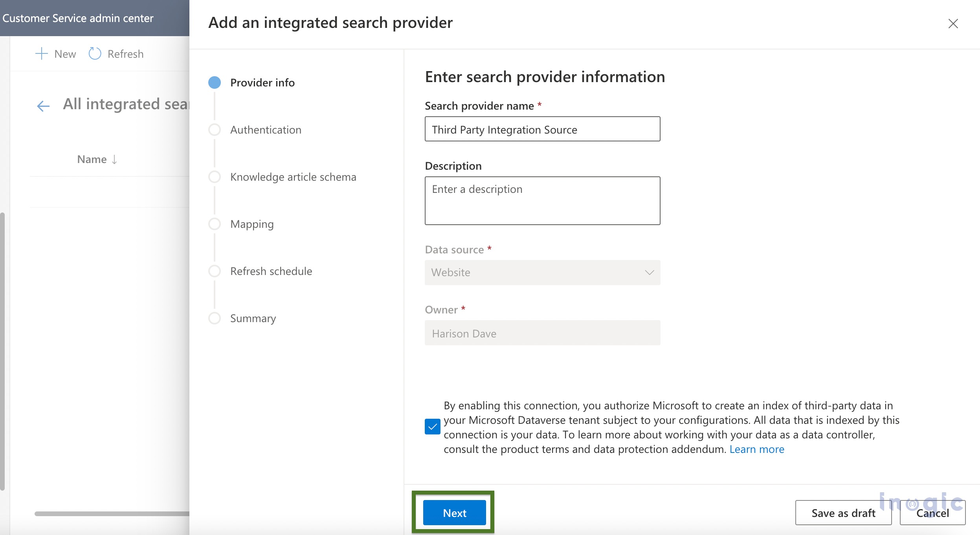The width and height of the screenshot is (980, 535).
Task: Click the left vertical scrollbar
Action: (2, 352)
